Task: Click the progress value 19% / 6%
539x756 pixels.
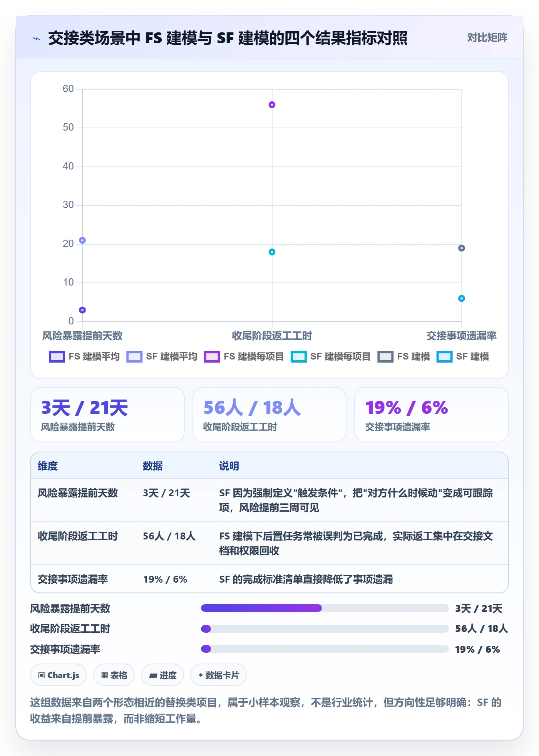Action: click(477, 650)
